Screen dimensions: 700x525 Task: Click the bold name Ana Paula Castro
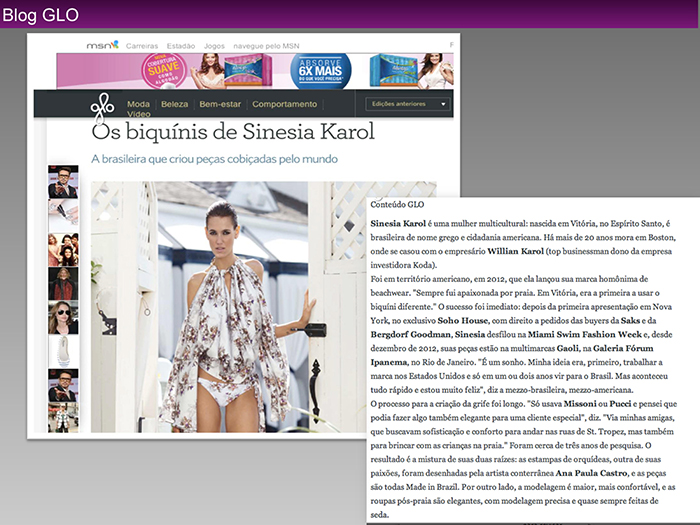coord(592,473)
